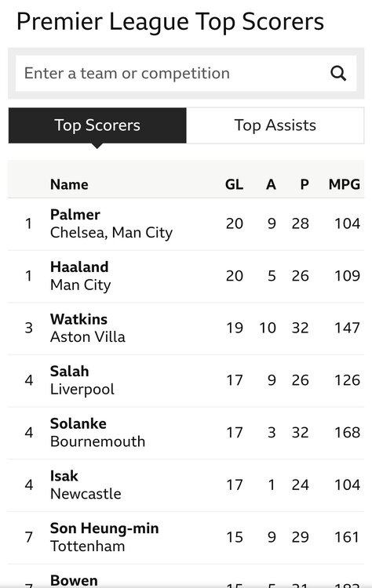Open Haaland's player row
Viewport: 372px width, 588px height.
pos(186,277)
